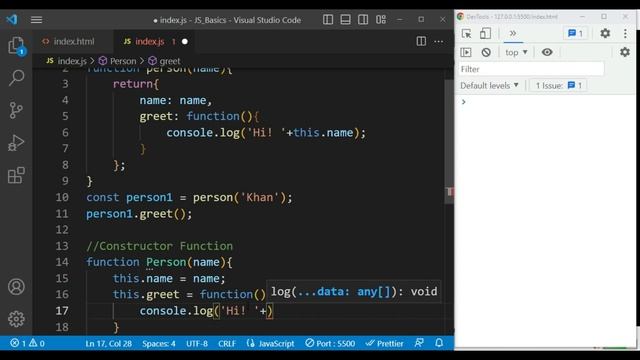The height and width of the screenshot is (360, 640).
Task: Open the DevTools issues counter badge
Action: tap(576, 33)
